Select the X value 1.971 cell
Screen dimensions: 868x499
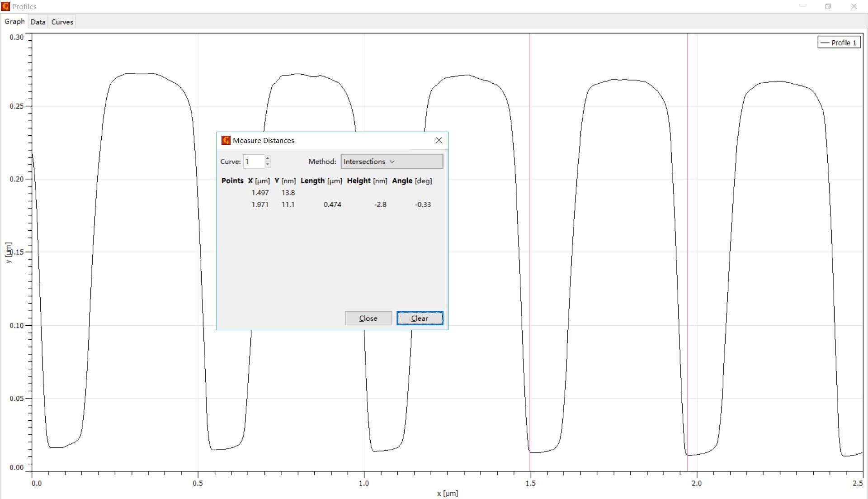point(260,204)
